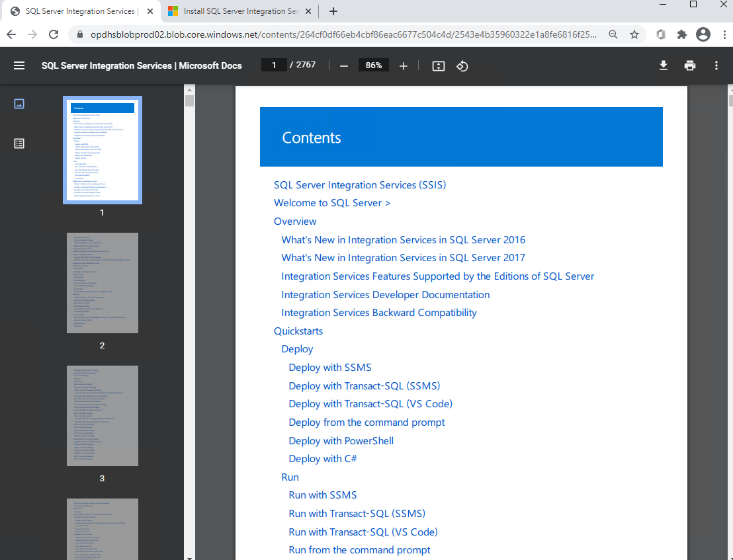Select the fourth page thumbnail
Screen dimensions: 733x560
click(x=103, y=529)
